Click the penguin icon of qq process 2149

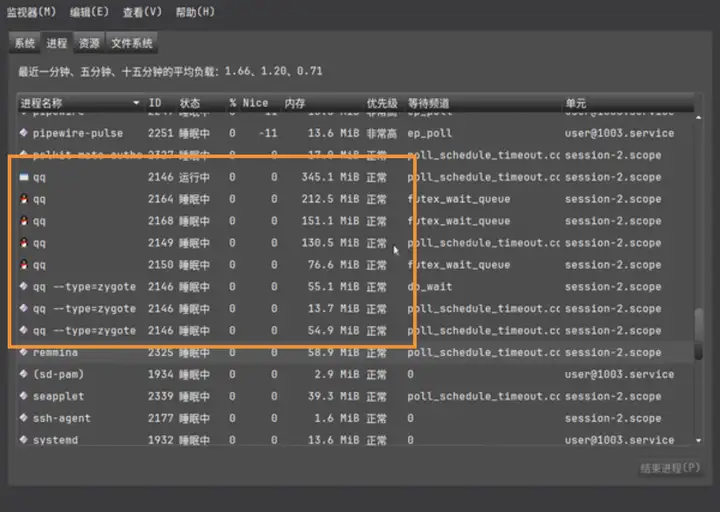point(24,242)
